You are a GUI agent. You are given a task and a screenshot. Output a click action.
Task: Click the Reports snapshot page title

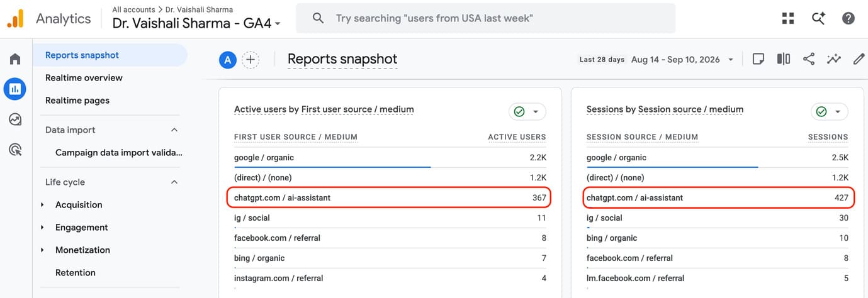click(342, 59)
